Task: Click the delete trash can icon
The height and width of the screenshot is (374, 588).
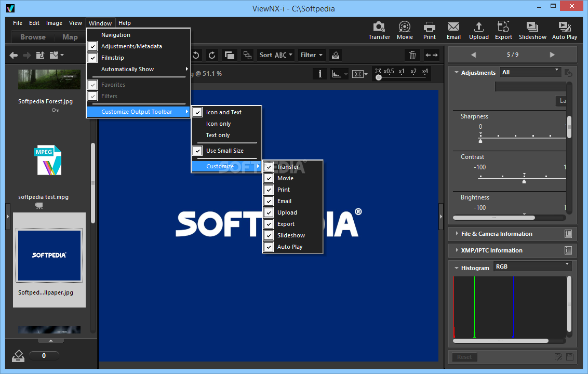Action: point(412,55)
